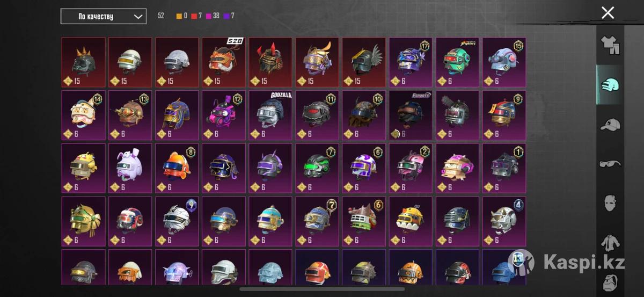Select the Esports branded helmet
This screenshot has height=297, width=644.
[411, 115]
